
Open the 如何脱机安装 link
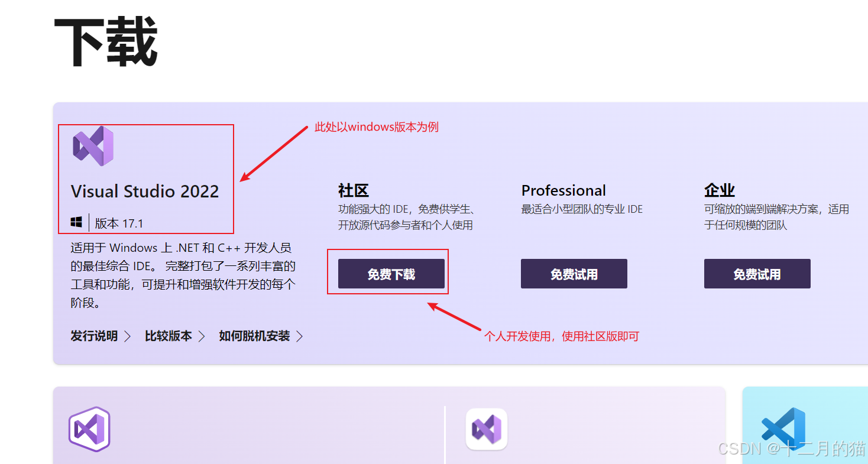coord(254,336)
